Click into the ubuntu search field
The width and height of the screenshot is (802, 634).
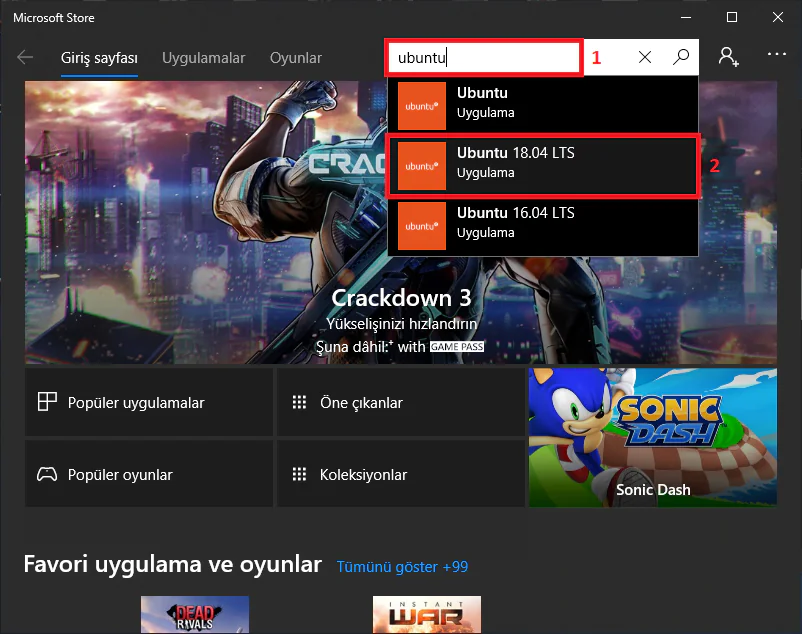[484, 58]
